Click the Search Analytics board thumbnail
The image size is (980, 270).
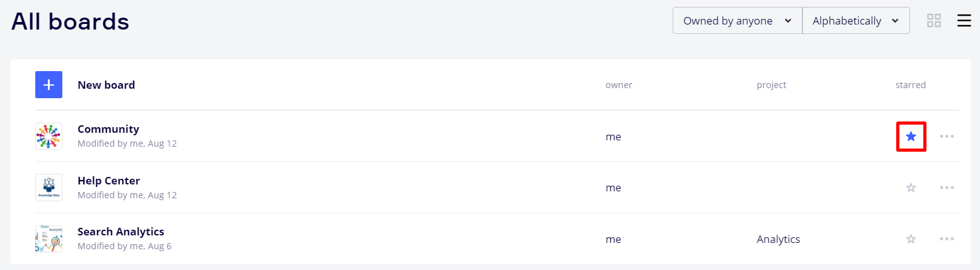point(48,239)
